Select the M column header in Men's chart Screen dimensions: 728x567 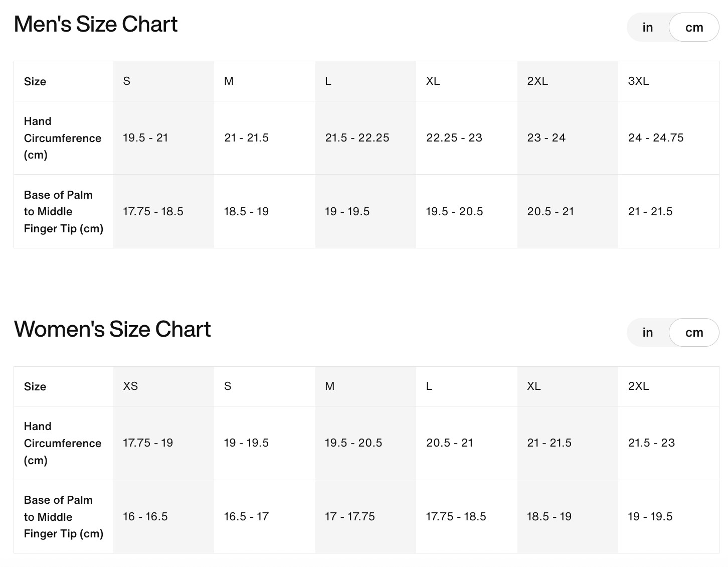(229, 81)
